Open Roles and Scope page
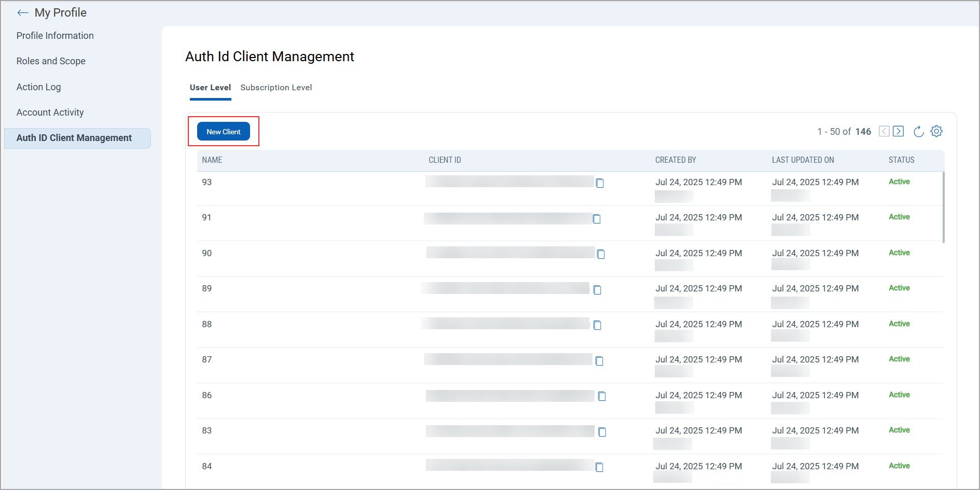 coord(51,61)
